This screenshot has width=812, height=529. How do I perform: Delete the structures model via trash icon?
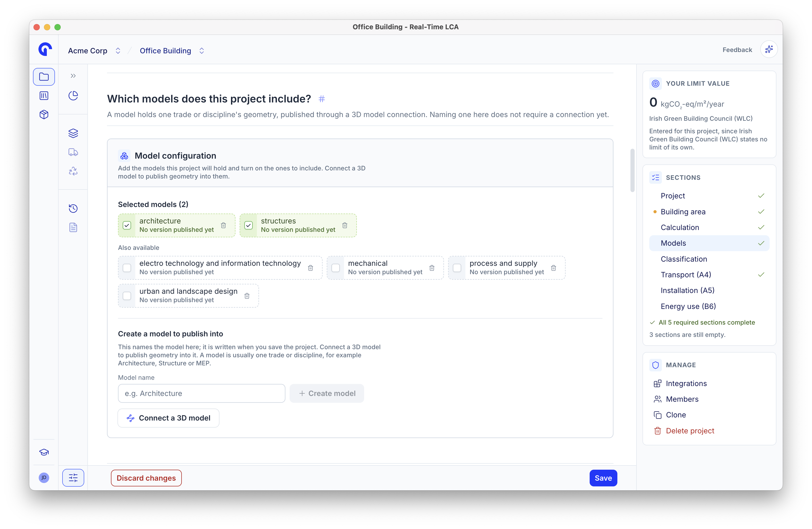[345, 225]
